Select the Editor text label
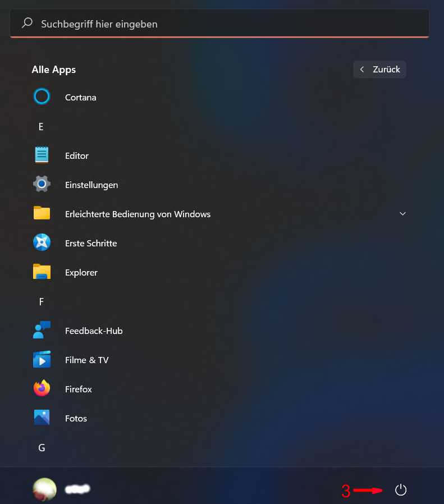This screenshot has width=444, height=504. point(76,155)
